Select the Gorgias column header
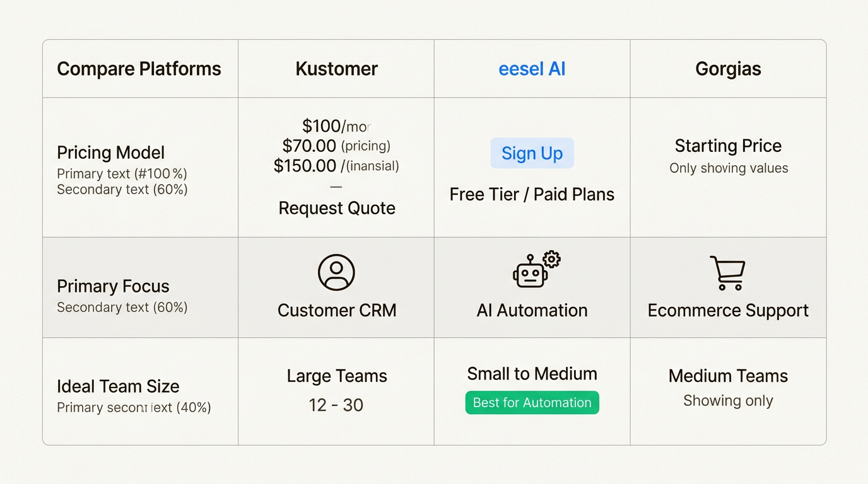 [x=728, y=69]
